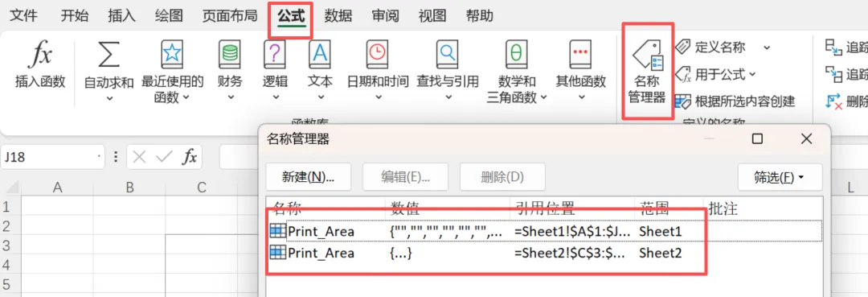Image resolution: width=868 pixels, height=297 pixels.
Task: Open the File (文件) tab
Action: pos(24,16)
